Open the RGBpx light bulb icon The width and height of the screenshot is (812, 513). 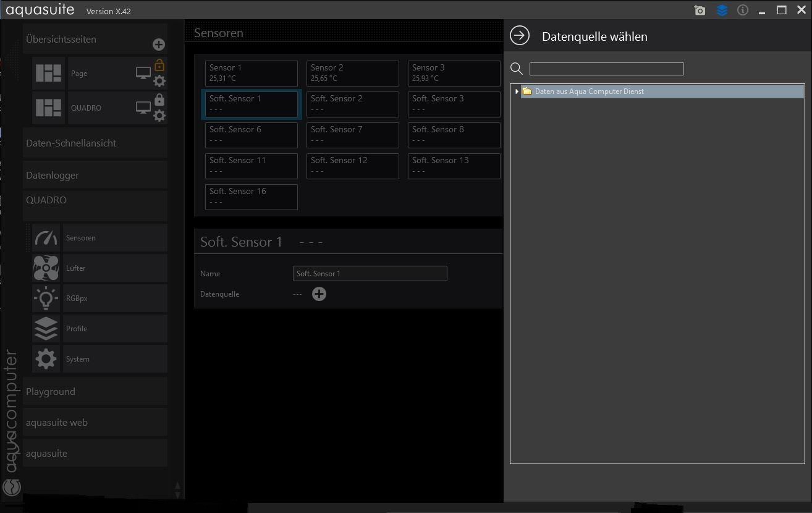click(x=46, y=299)
